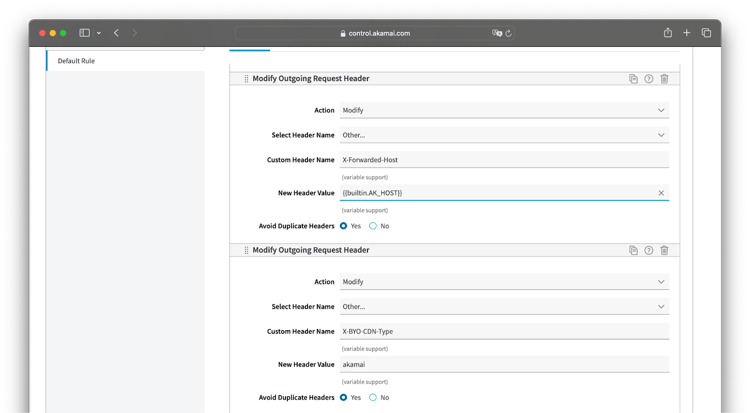This screenshot has height=413, width=750.
Task: Open the Select Header Name dropdown for X-BYO-CDN-Type
Action: (504, 307)
